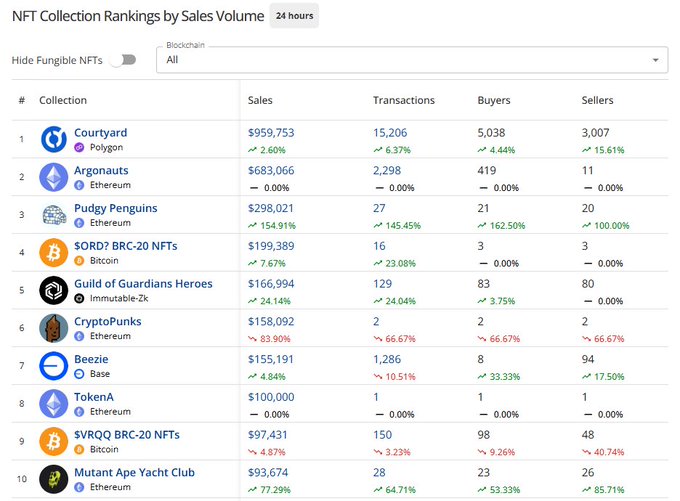Click the Courtyard collection logo icon
Image resolution: width=680 pixels, height=501 pixels.
54,139
